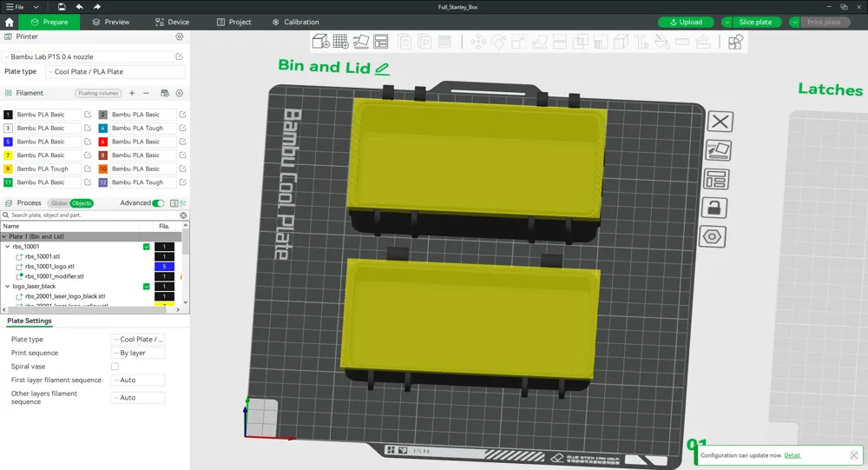868x470 pixels.
Task: Collapse the logo_laser_black tree node
Action: 8,287
